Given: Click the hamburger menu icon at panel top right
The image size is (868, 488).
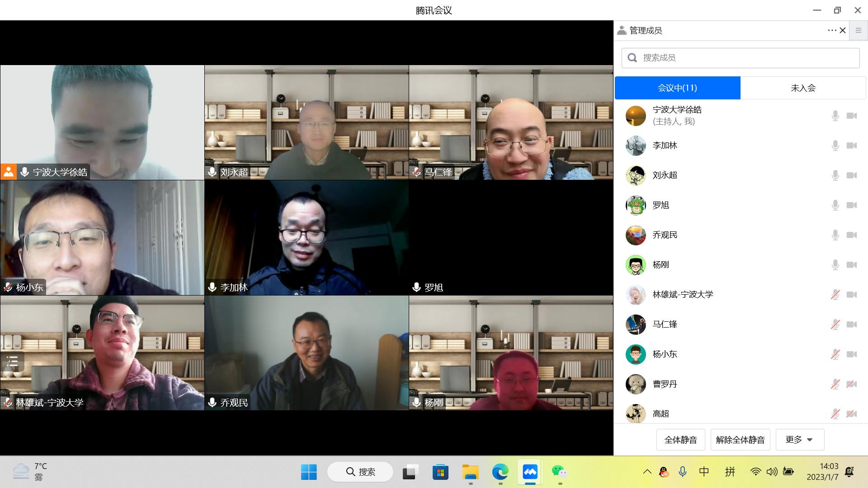Looking at the screenshot, I should tap(858, 30).
